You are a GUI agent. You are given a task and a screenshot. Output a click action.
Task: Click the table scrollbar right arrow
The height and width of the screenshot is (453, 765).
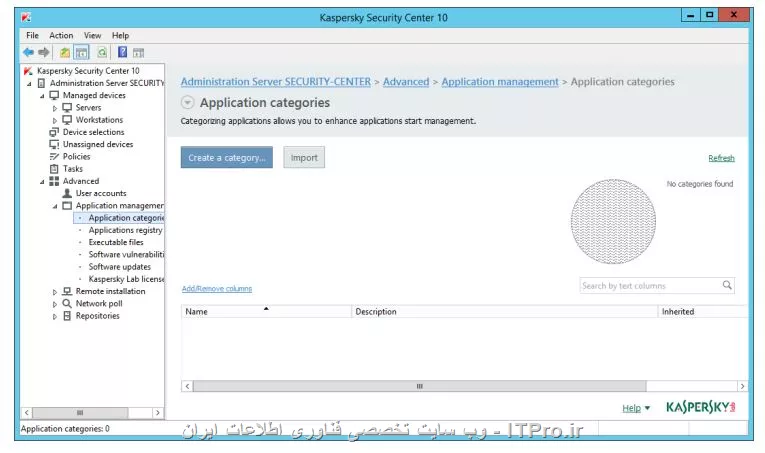pos(742,386)
